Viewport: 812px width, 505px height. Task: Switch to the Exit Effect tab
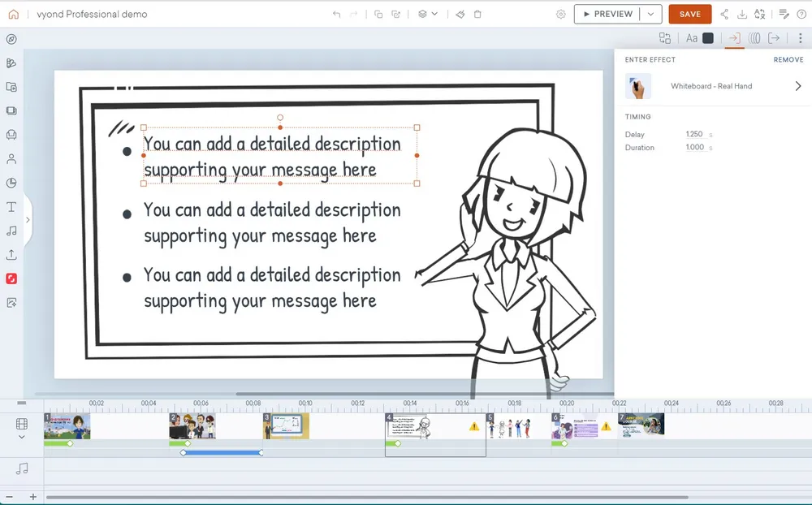[774, 38]
